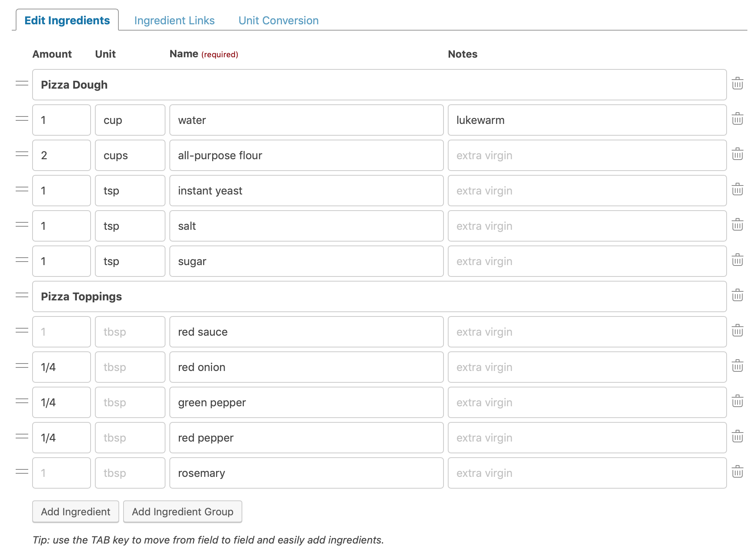This screenshot has height=560, width=756.
Task: Delete the red onion row
Action: (737, 366)
